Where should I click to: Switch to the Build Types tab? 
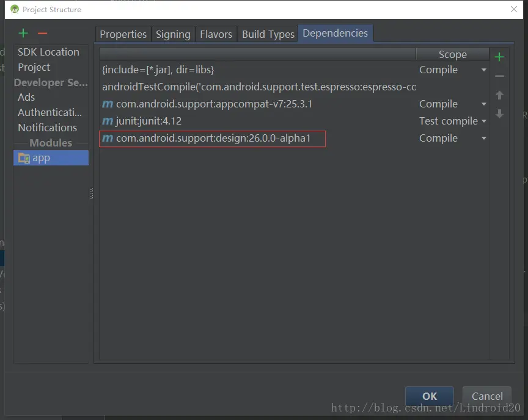pyautogui.click(x=268, y=34)
